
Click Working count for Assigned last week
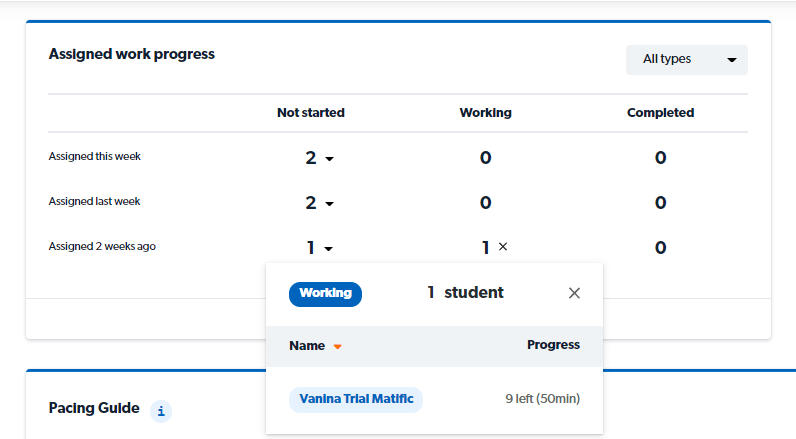485,203
